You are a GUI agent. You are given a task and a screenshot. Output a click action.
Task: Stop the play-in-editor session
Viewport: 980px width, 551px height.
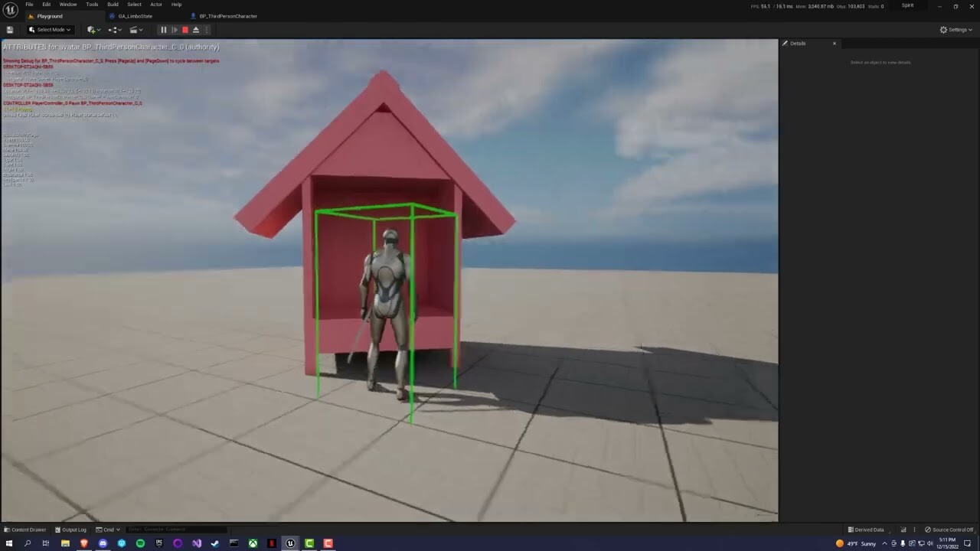pyautogui.click(x=185, y=30)
